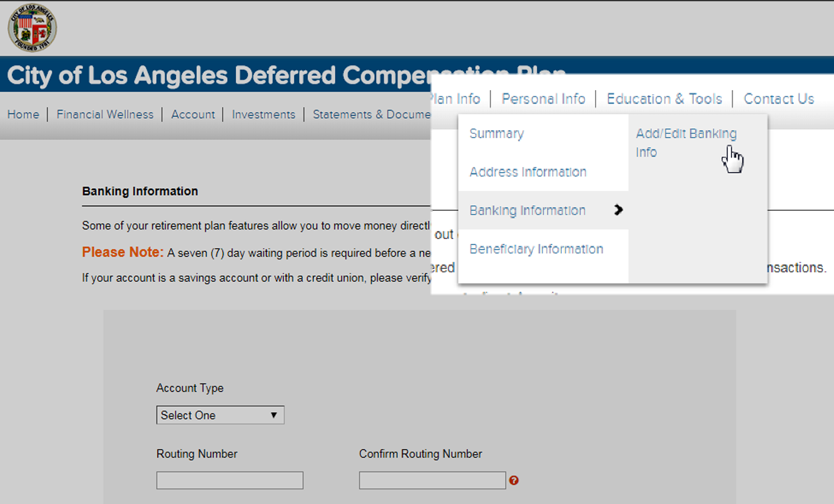Screen dimensions: 834x504
Task: Select Banking Information menu entry
Action: coord(543,210)
